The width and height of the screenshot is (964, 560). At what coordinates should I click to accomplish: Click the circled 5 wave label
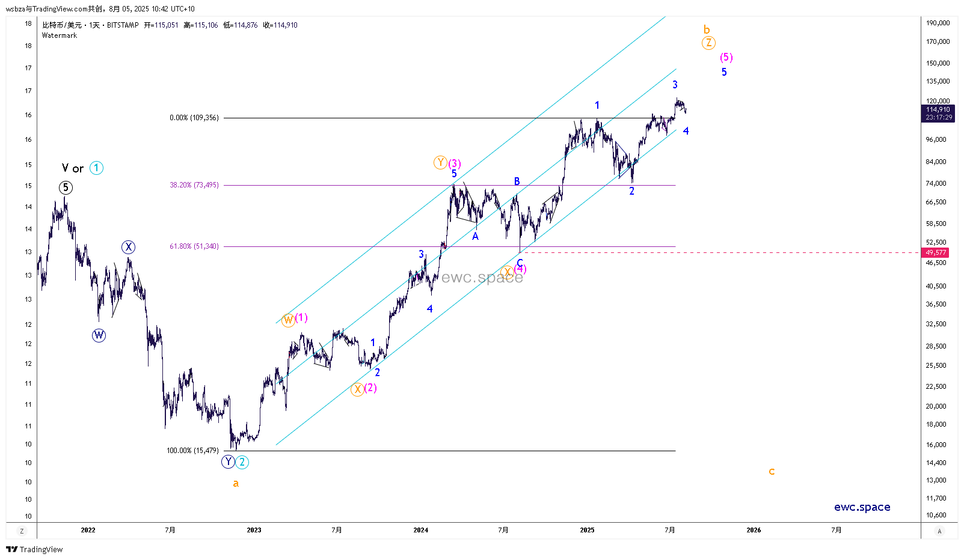coord(66,188)
